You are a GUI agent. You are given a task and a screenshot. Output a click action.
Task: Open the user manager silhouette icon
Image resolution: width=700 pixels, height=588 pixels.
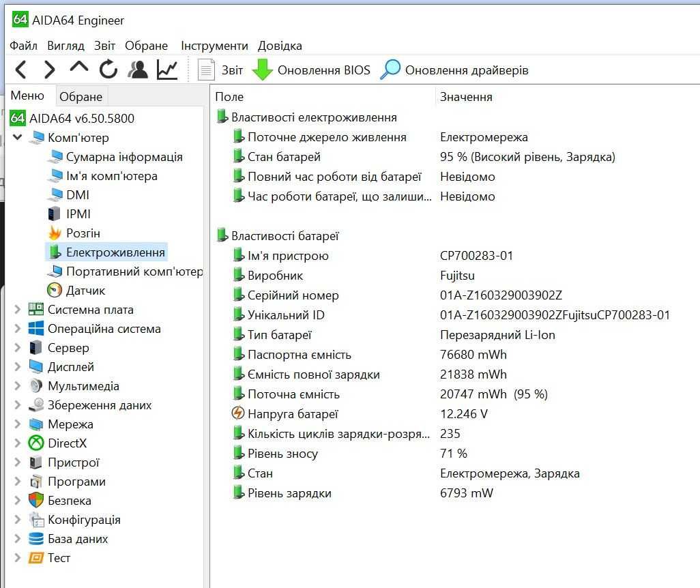coord(138,69)
